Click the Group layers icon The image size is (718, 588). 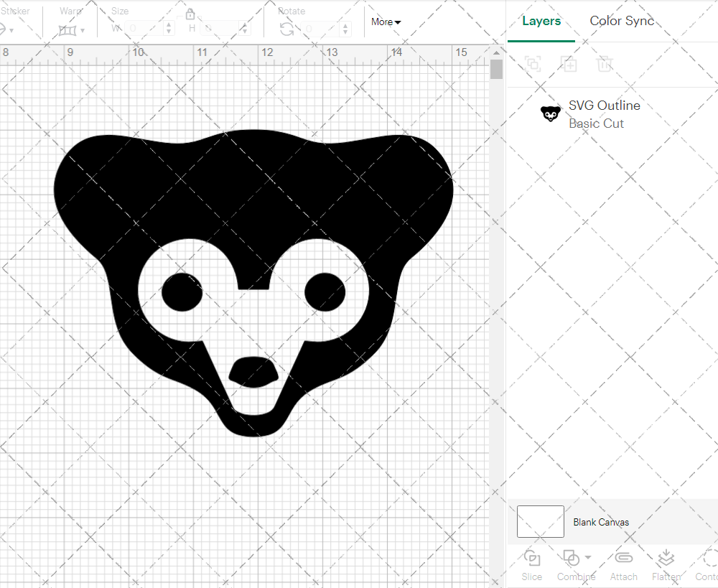click(x=533, y=64)
